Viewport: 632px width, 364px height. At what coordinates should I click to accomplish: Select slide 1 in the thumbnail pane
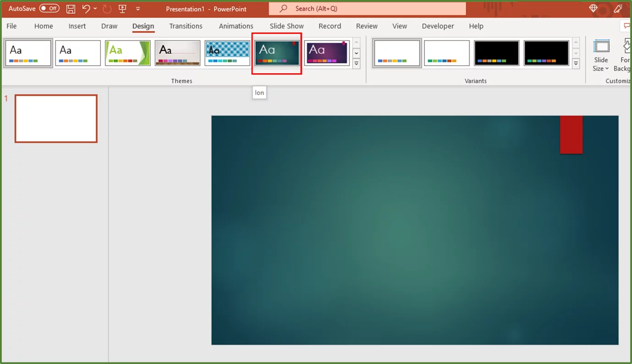coord(55,118)
